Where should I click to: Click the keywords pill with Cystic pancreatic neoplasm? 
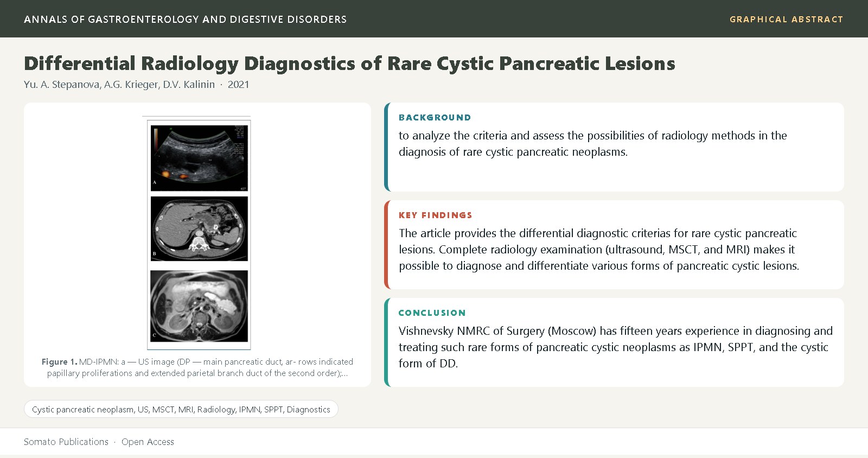tap(181, 409)
